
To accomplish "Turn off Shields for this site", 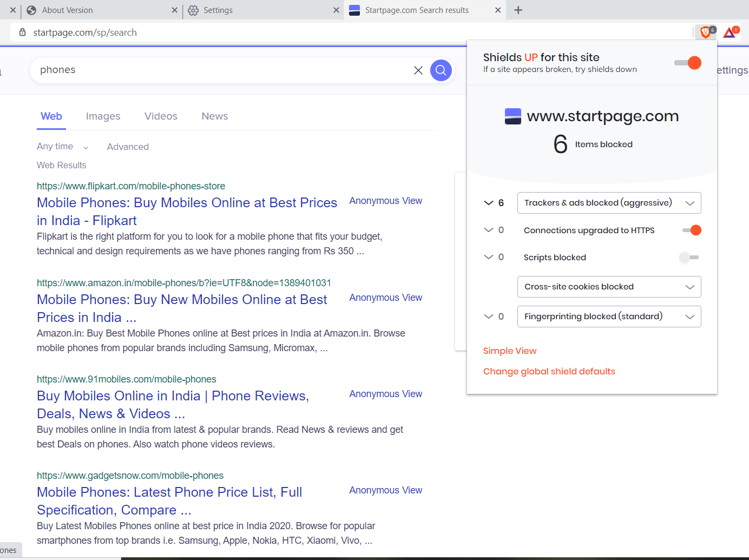I will tap(688, 63).
